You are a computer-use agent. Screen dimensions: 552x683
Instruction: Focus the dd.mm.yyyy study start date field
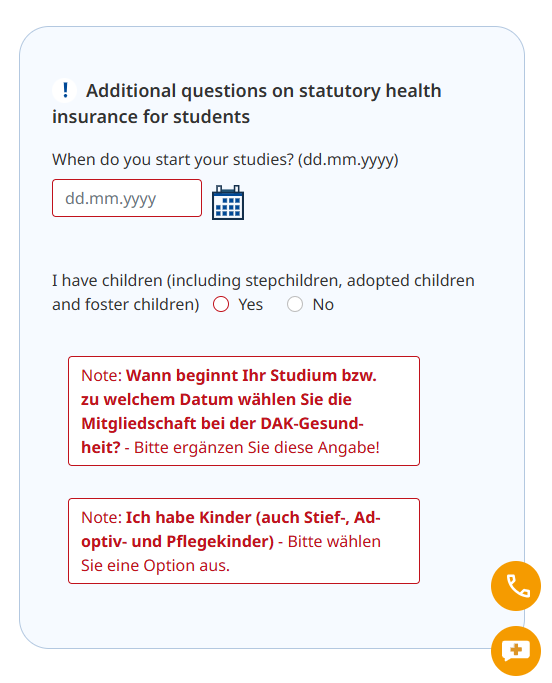[x=127, y=198]
